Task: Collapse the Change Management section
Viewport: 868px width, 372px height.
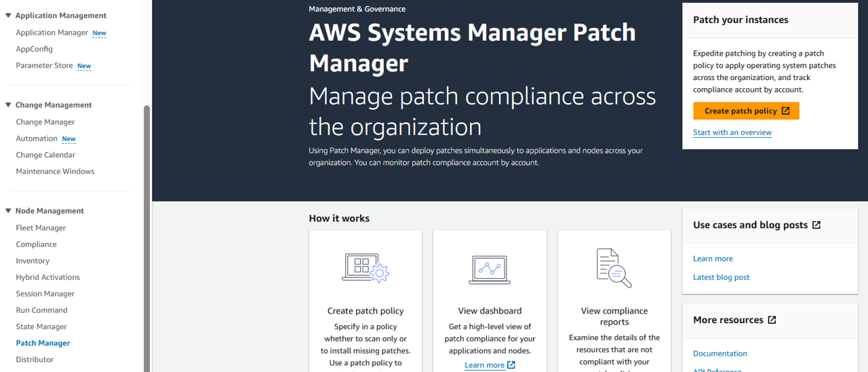Action: tap(8, 105)
